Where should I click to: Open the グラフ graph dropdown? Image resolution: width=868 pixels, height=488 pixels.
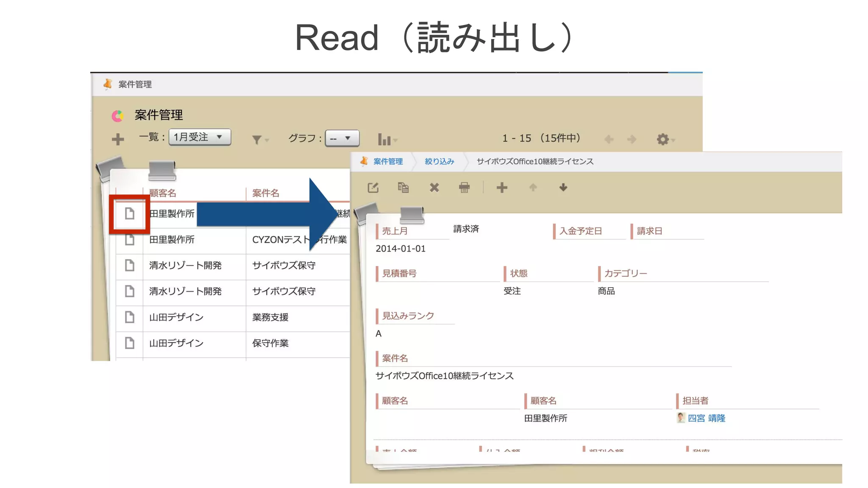tap(342, 138)
